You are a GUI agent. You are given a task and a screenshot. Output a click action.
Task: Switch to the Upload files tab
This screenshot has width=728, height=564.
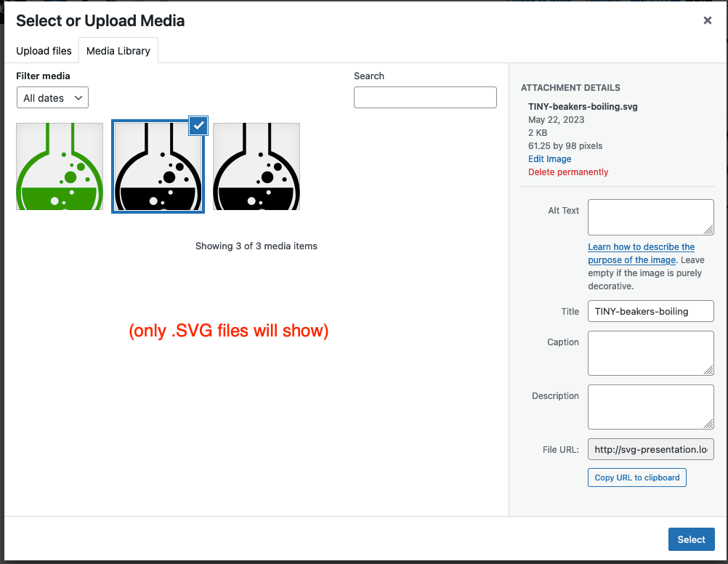(x=44, y=51)
